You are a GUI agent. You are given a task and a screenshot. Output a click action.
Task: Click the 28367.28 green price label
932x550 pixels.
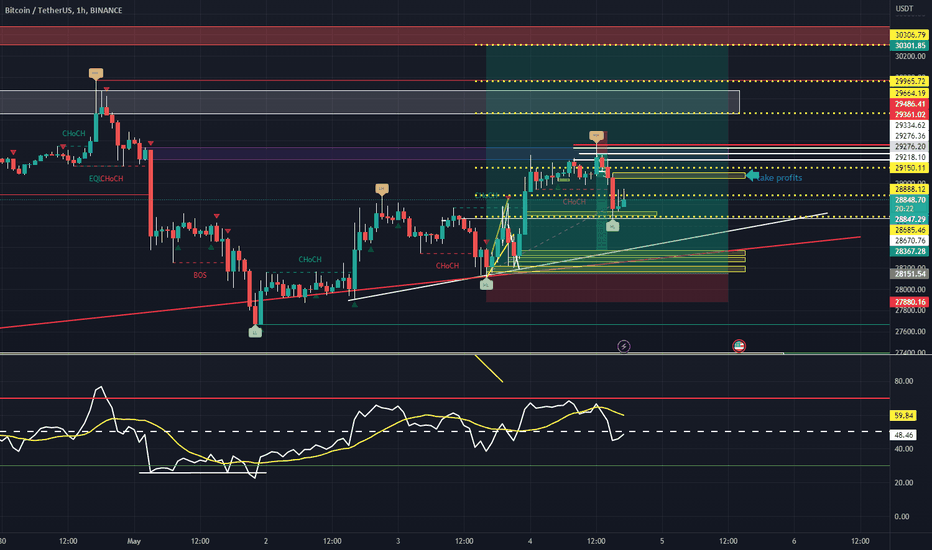(x=909, y=252)
